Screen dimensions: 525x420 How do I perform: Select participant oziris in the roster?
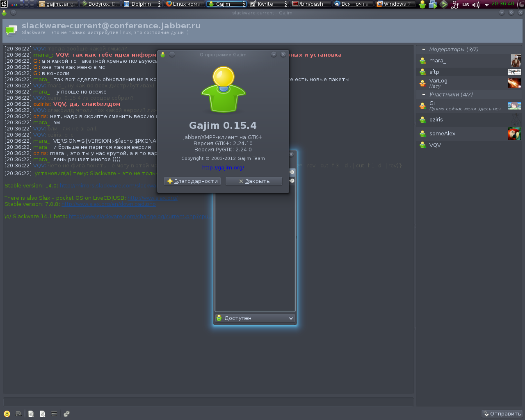436,120
